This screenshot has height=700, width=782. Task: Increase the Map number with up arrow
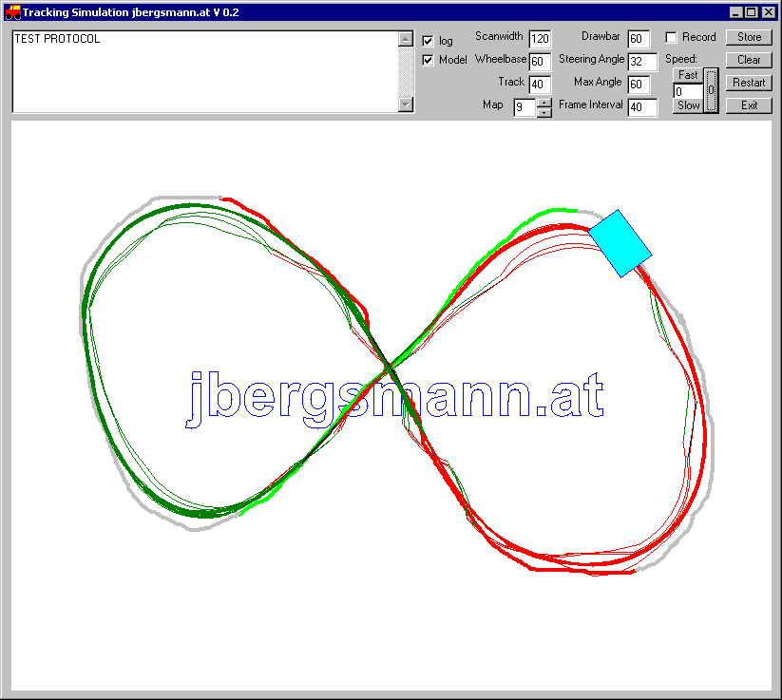tap(544, 103)
